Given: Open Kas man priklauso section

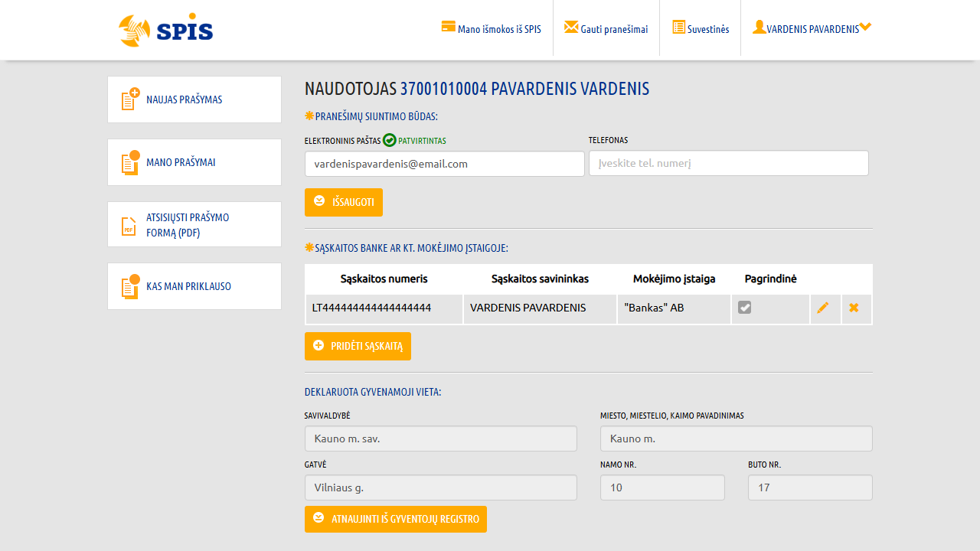Looking at the screenshot, I should [x=194, y=286].
